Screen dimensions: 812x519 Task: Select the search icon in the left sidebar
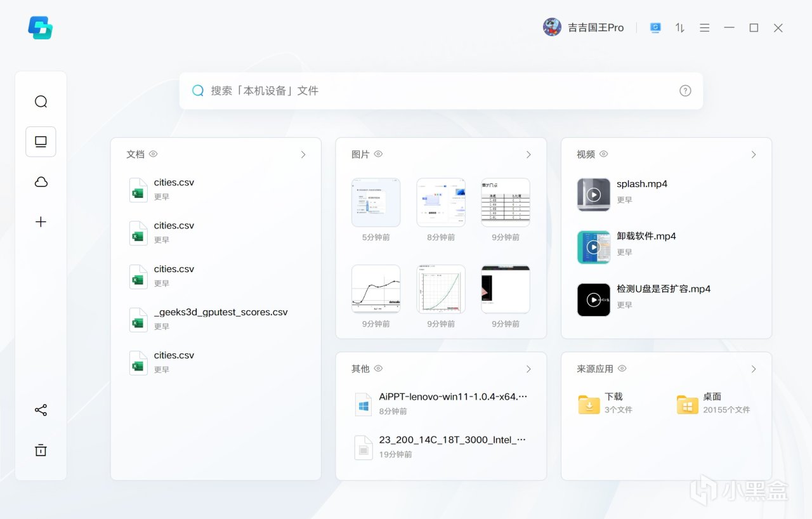click(41, 102)
